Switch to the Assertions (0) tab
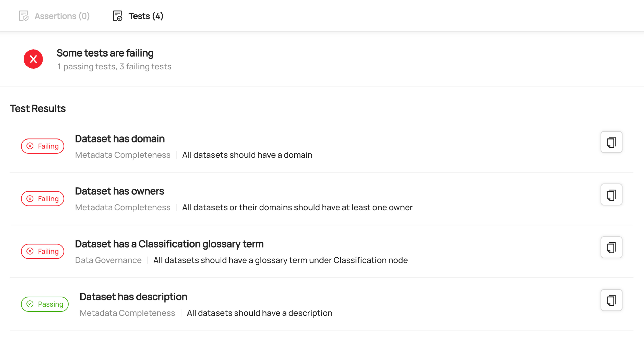The height and width of the screenshot is (362, 644). click(x=54, y=16)
